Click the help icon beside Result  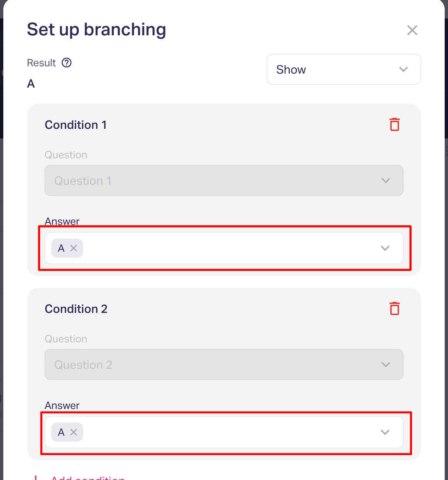click(x=67, y=63)
